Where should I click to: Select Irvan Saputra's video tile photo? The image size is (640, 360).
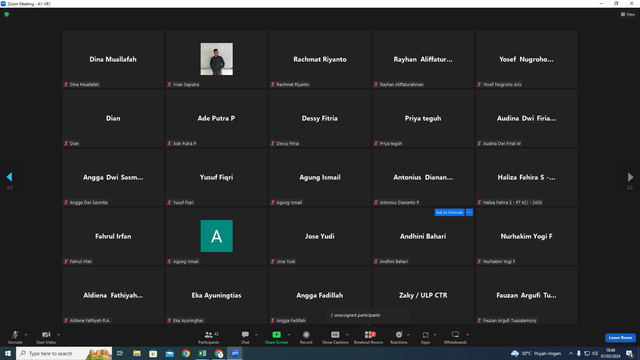(216, 59)
